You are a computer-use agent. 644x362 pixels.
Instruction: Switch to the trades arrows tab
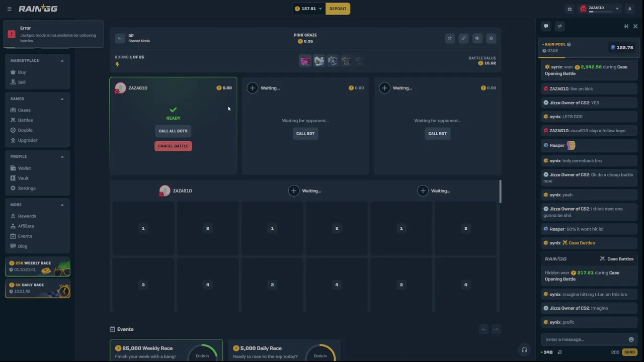click(559, 26)
